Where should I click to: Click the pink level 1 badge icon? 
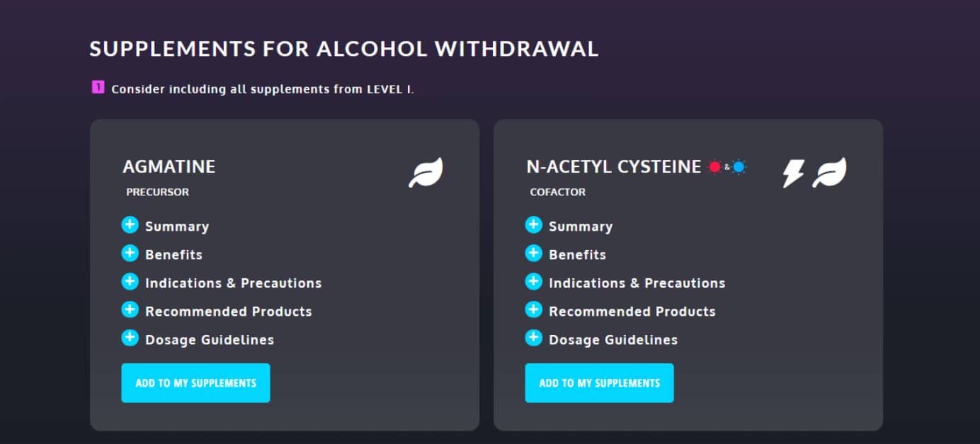pyautogui.click(x=98, y=88)
